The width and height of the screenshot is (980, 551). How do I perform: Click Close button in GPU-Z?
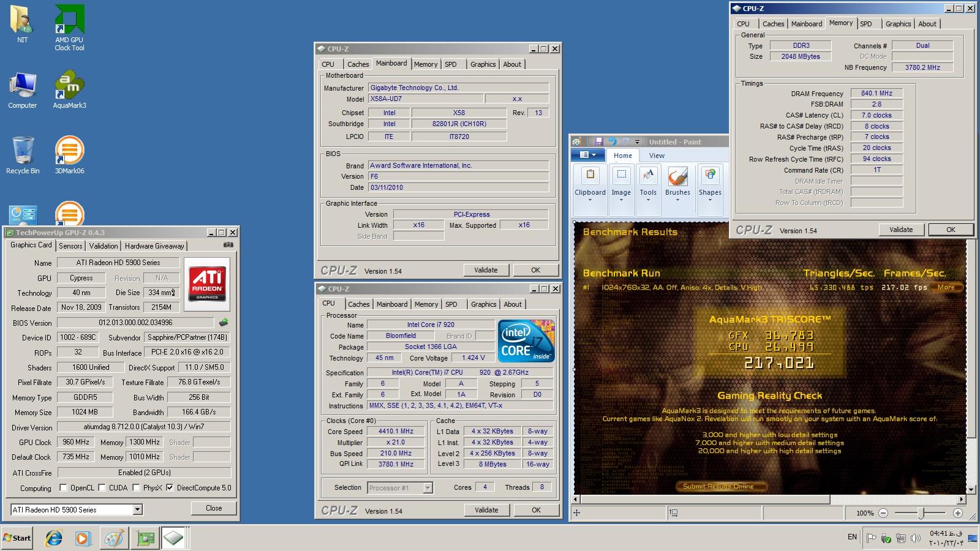tap(214, 508)
